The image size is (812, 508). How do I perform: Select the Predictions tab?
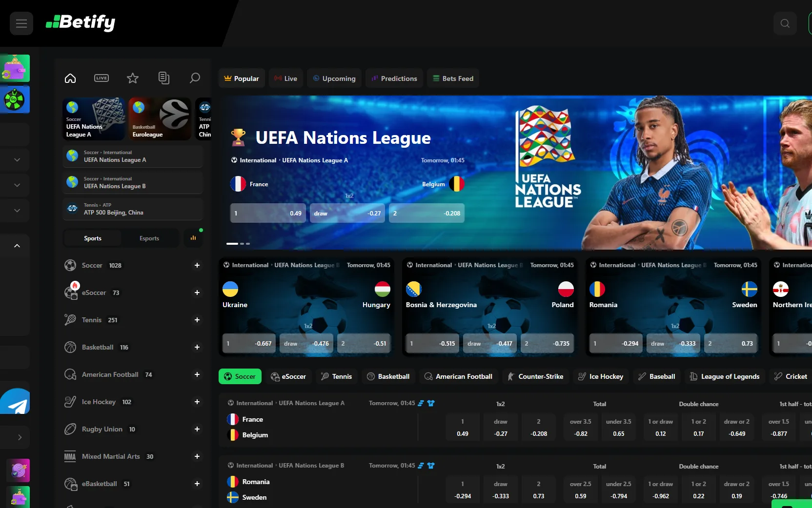tap(394, 78)
